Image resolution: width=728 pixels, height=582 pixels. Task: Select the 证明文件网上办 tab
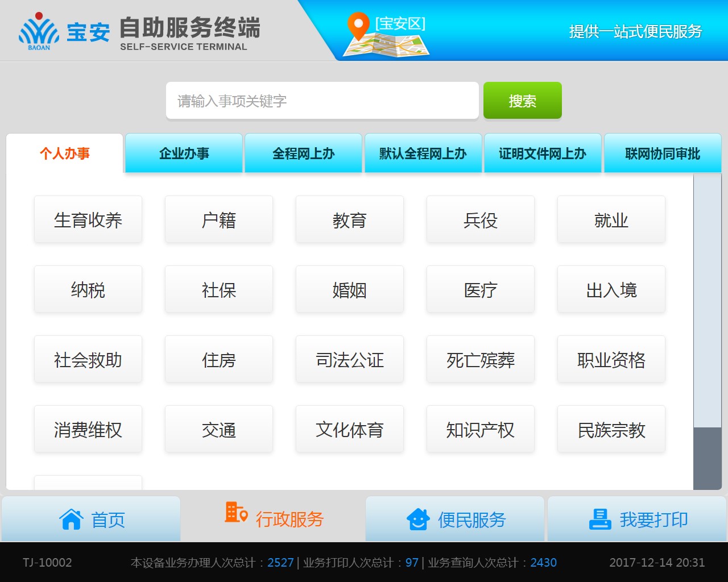coord(542,153)
